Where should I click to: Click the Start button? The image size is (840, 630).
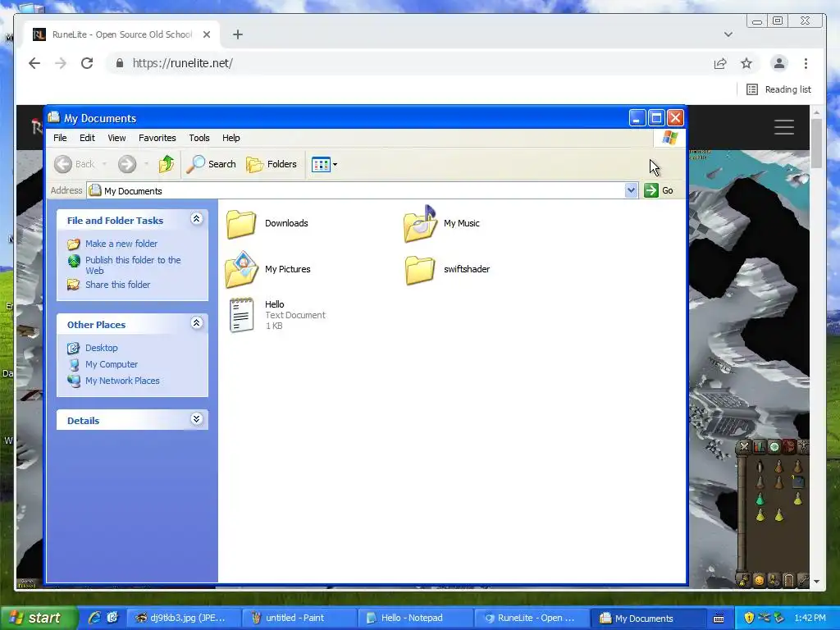click(39, 619)
